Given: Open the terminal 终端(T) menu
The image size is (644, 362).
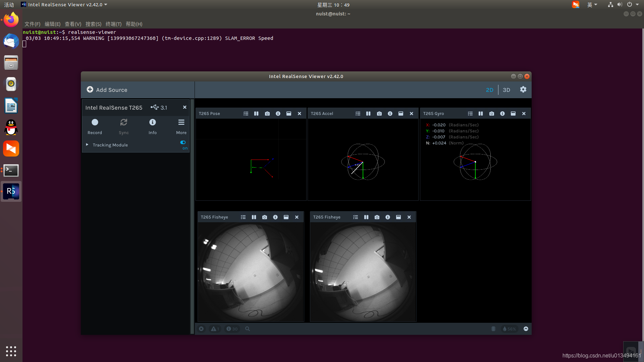Looking at the screenshot, I should [x=113, y=24].
